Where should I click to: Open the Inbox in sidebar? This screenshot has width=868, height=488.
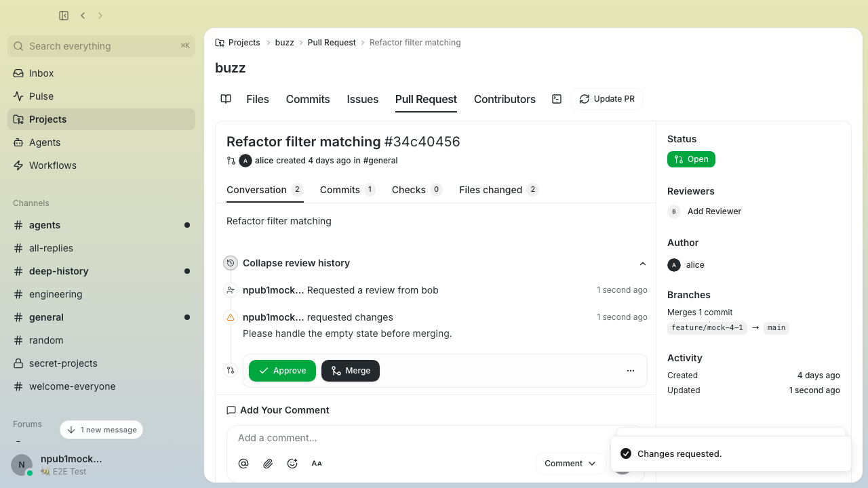102,73
